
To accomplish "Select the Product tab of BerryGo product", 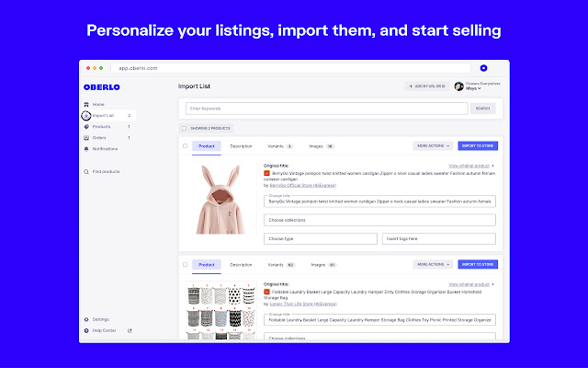I will [206, 146].
